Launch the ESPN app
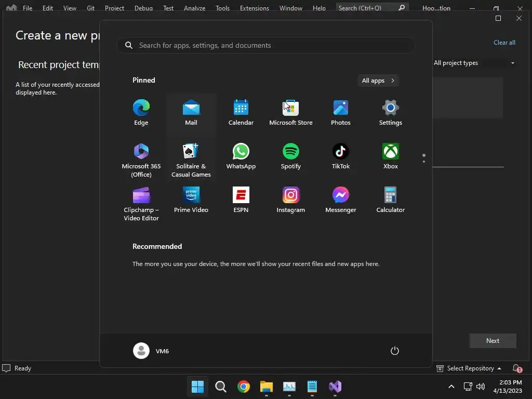This screenshot has height=399, width=532. pos(241,200)
